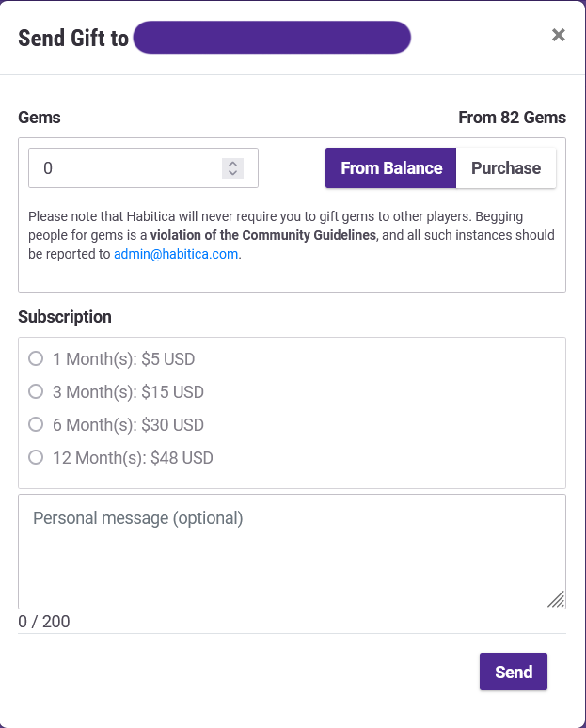Click the message box resize handle

556,598
